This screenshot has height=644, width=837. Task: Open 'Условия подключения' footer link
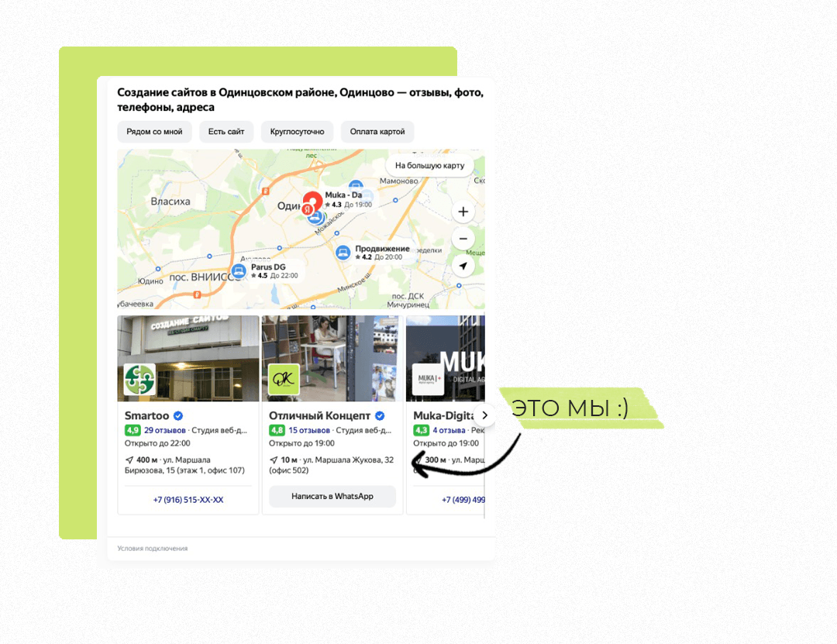click(x=153, y=549)
